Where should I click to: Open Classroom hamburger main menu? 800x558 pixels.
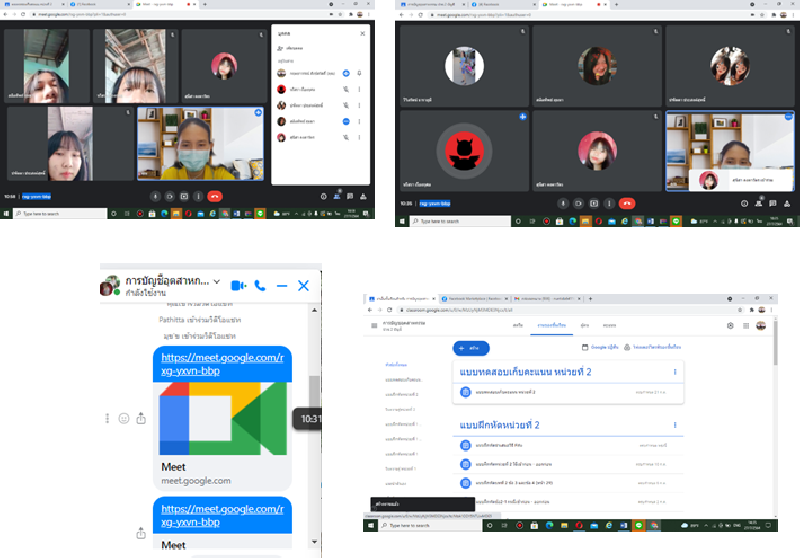tap(375, 325)
